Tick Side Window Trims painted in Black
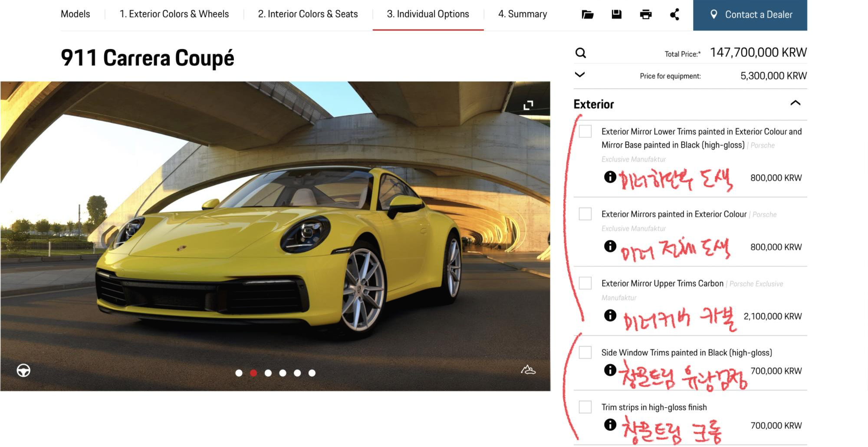 [585, 352]
